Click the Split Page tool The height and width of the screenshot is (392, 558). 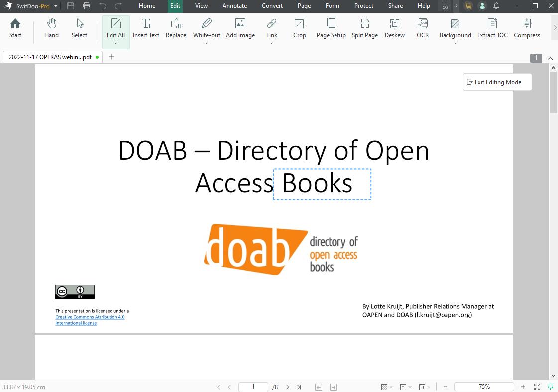point(365,28)
